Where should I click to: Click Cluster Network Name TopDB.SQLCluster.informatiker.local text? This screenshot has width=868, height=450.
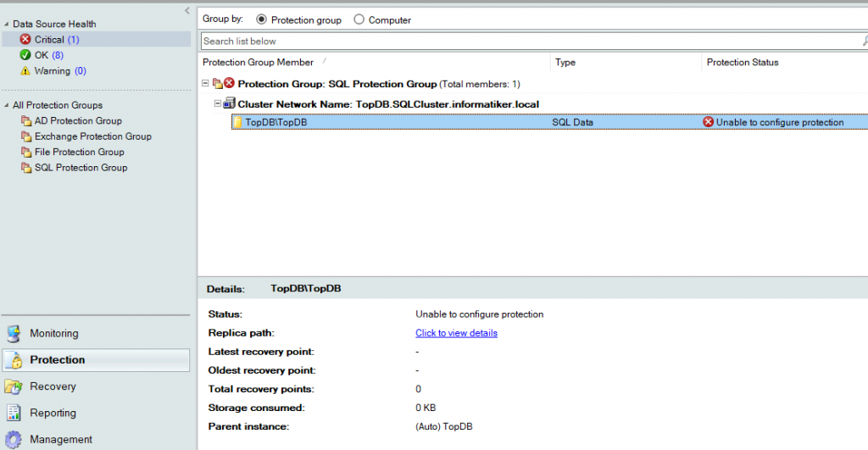point(388,104)
